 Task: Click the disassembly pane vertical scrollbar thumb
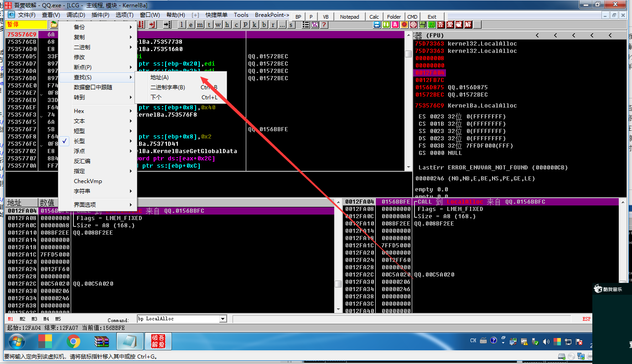pos(409,54)
